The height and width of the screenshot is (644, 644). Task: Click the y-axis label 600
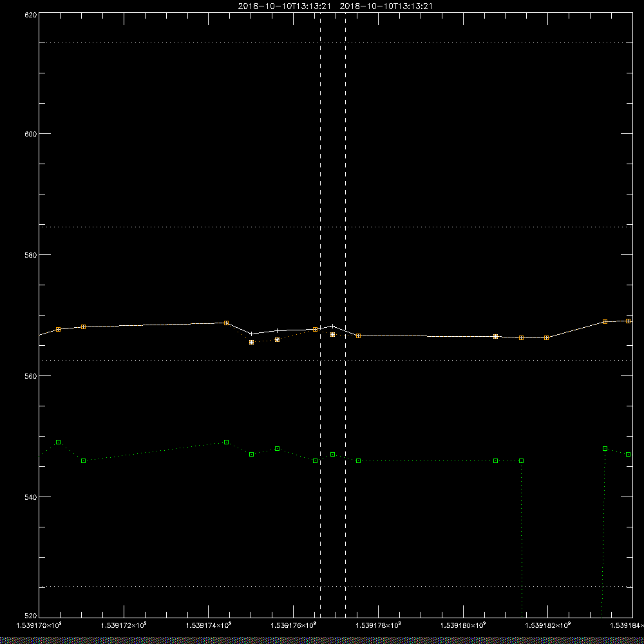[x=31, y=134]
